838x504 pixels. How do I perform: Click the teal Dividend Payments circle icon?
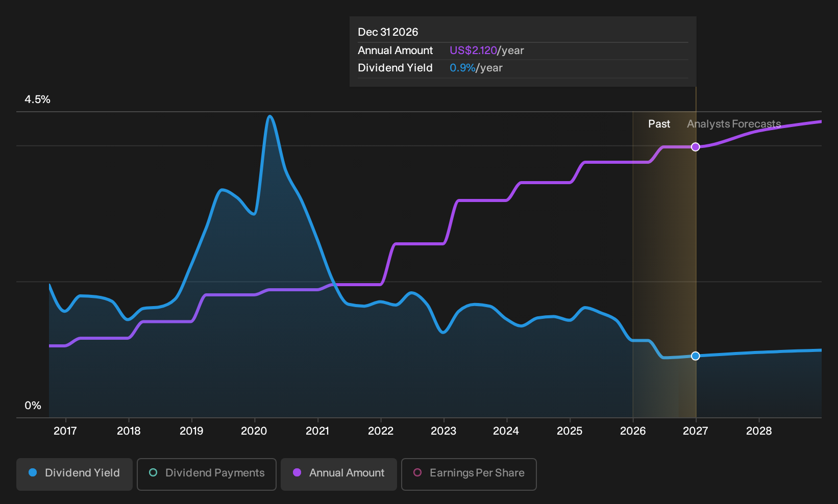153,472
